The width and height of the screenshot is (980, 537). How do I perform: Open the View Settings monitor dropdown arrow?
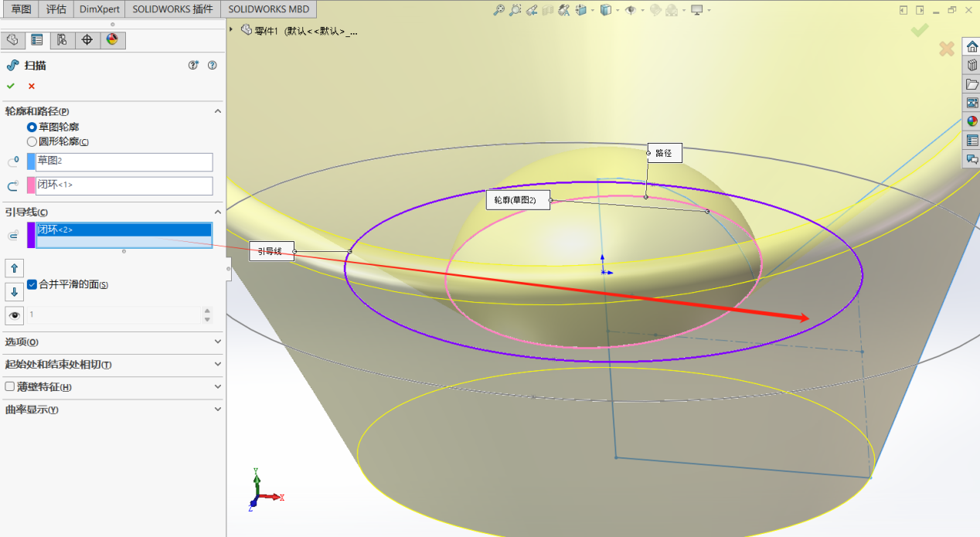708,11
